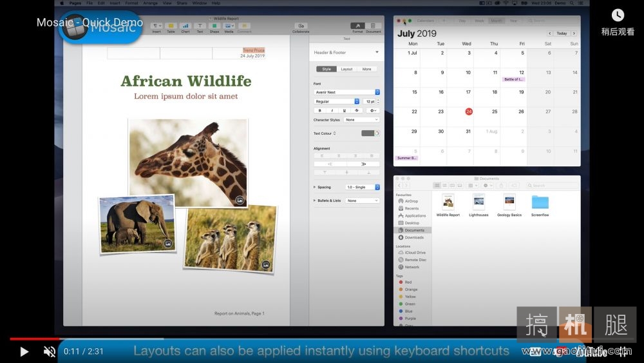Image resolution: width=644 pixels, height=363 pixels.
Task: Click the Shape icon in Pages toolbar
Action: coord(214,28)
